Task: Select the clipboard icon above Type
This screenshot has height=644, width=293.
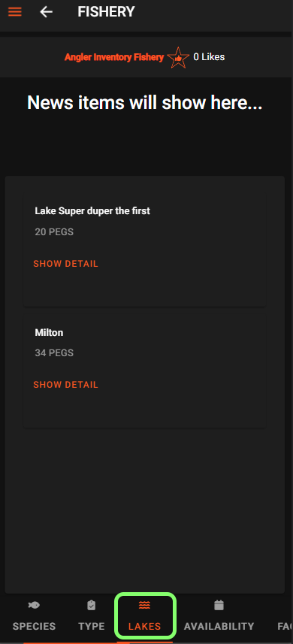Action: click(92, 605)
